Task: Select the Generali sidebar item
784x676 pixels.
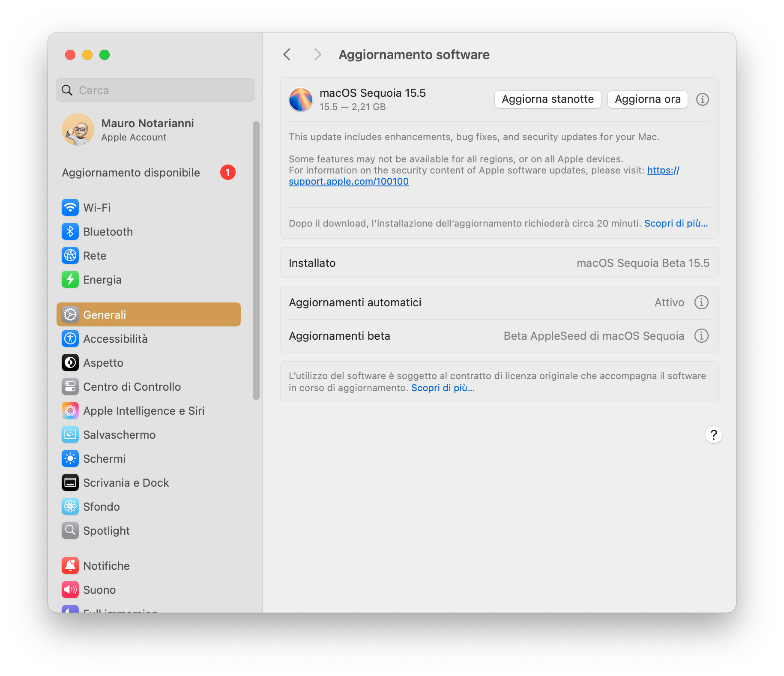Action: (x=148, y=315)
